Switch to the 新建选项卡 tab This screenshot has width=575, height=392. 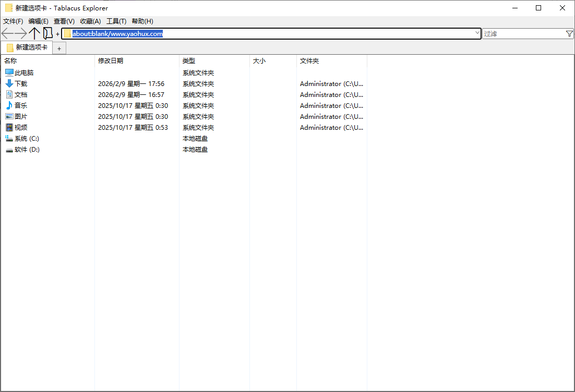click(x=30, y=47)
